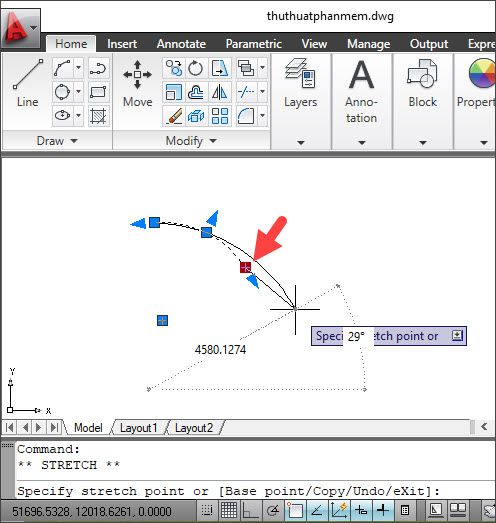Enable Ortho Mode in status bar

251,510
